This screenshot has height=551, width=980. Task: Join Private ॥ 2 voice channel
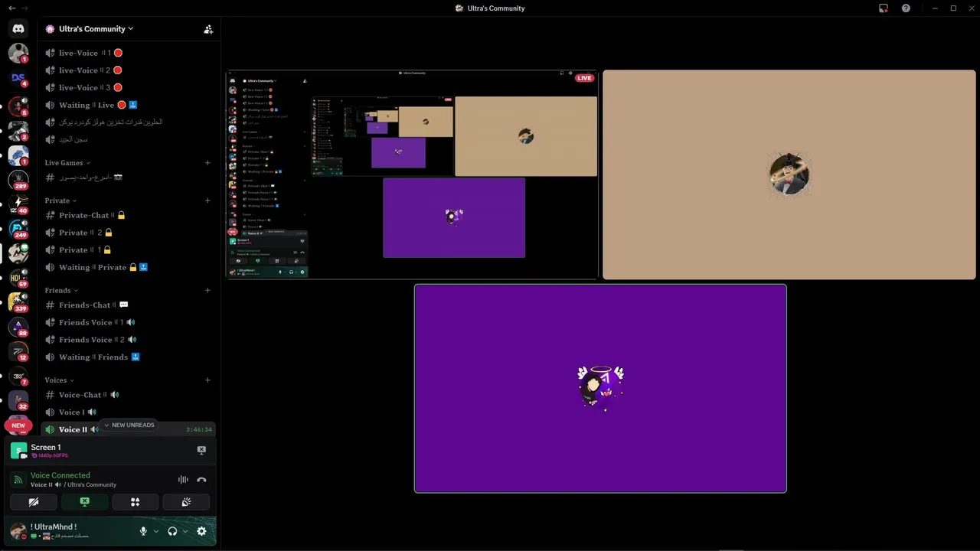(129, 233)
